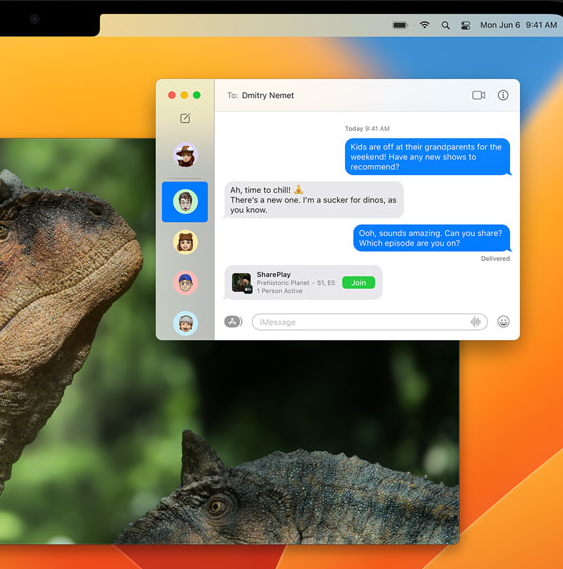Open conversation with the gray beanie avatar
Screen dimensions: 563x569
185,323
